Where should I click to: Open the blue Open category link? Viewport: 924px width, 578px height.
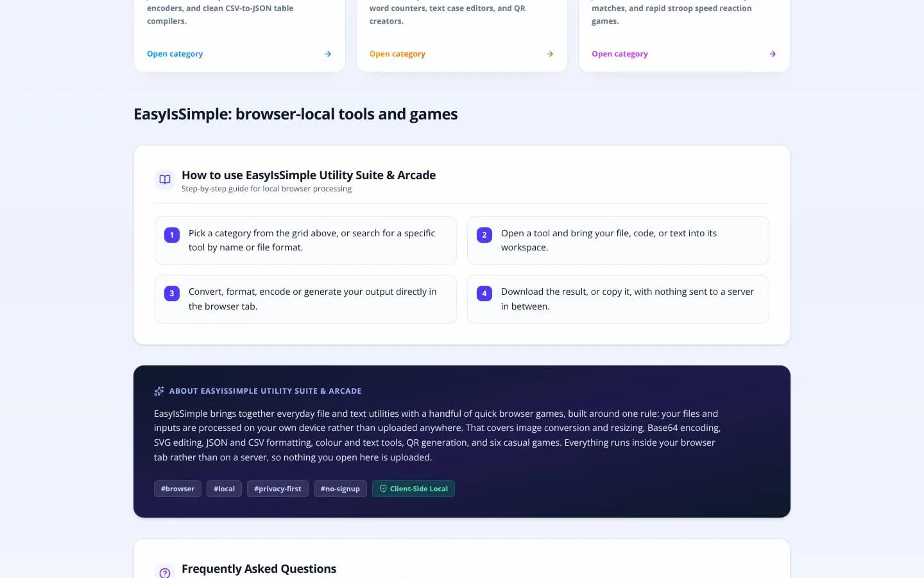coord(175,54)
